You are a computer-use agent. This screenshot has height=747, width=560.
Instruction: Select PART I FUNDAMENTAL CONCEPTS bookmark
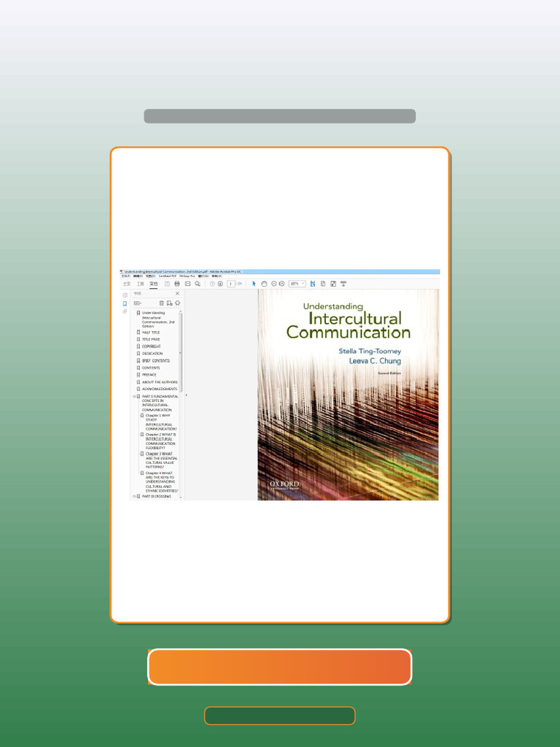pos(160,403)
